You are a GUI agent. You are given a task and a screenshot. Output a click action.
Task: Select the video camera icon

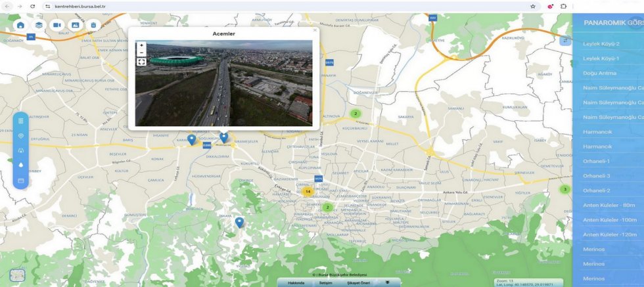click(57, 25)
